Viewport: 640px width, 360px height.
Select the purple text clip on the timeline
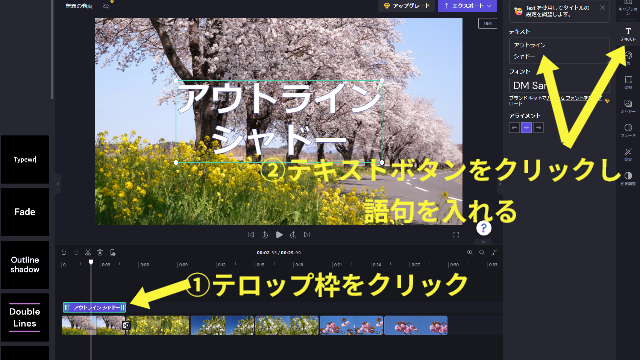94,307
